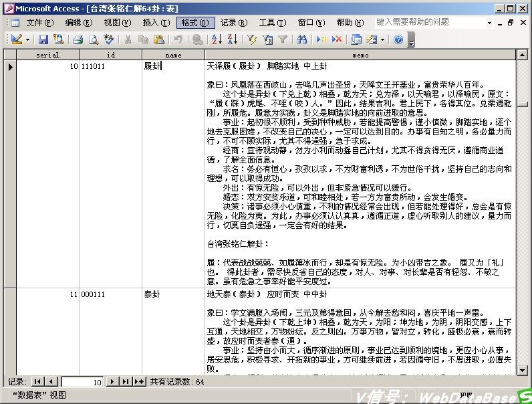Click the id cell 111011
532x404 pixels.
point(110,174)
